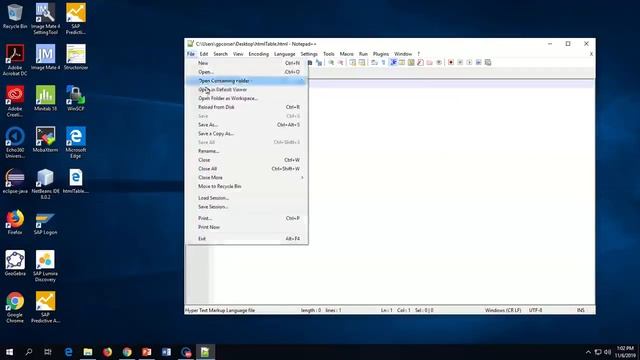
Task: Select Open Folder as Workspace...
Action: (x=247, y=98)
